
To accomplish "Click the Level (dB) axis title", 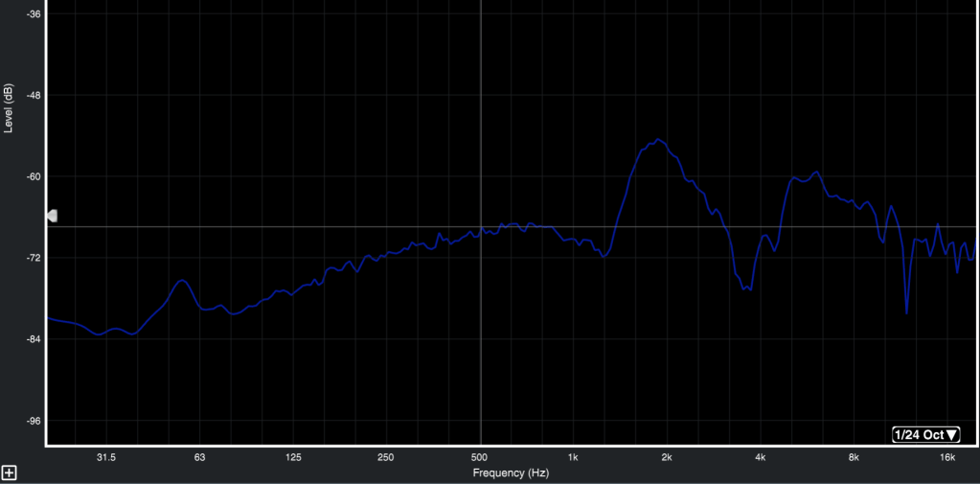I will 9,108.
